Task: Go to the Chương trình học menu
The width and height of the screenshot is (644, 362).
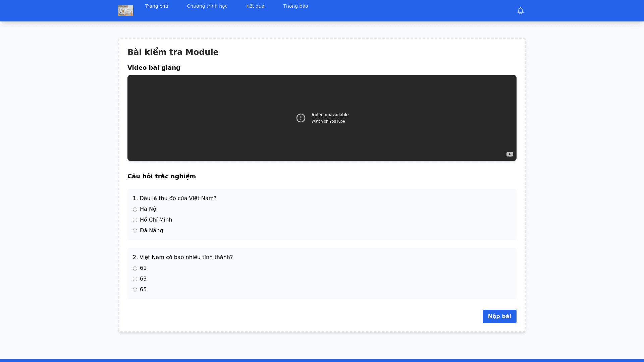Action: [x=207, y=6]
